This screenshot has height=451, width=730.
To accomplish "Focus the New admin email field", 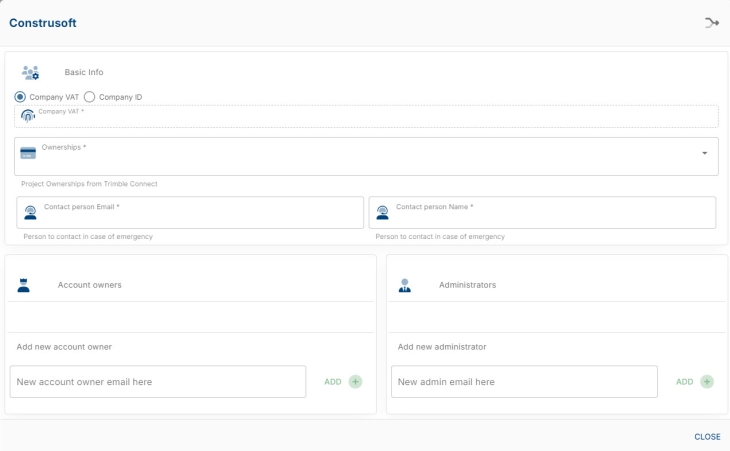I will [x=524, y=382].
